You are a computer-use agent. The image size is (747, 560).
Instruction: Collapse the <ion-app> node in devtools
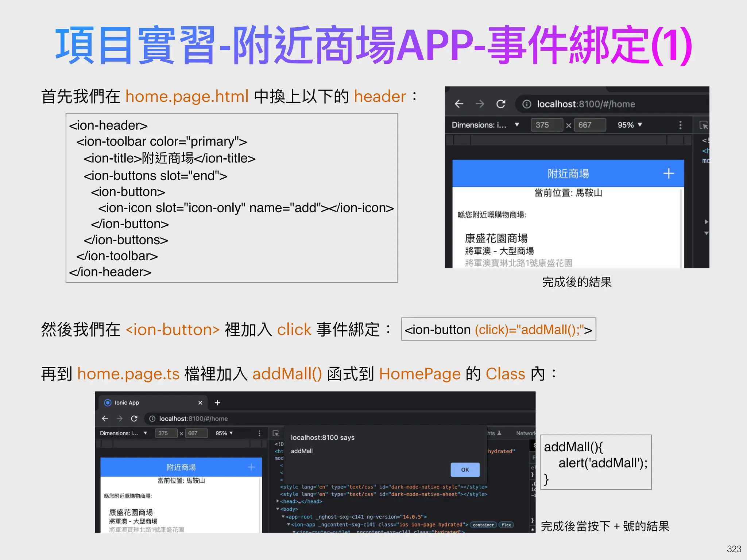(289, 525)
